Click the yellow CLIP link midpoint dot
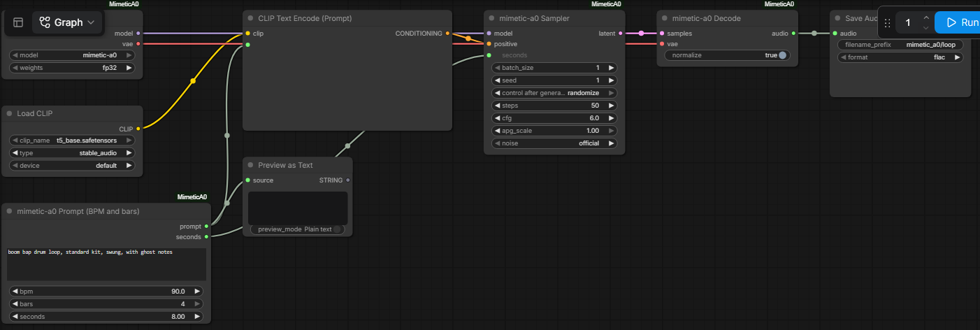The image size is (980, 330). point(193,81)
